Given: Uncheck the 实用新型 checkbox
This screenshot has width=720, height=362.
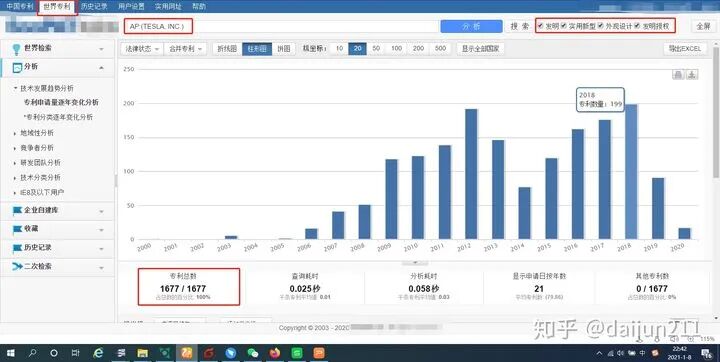Looking at the screenshot, I should (564, 26).
